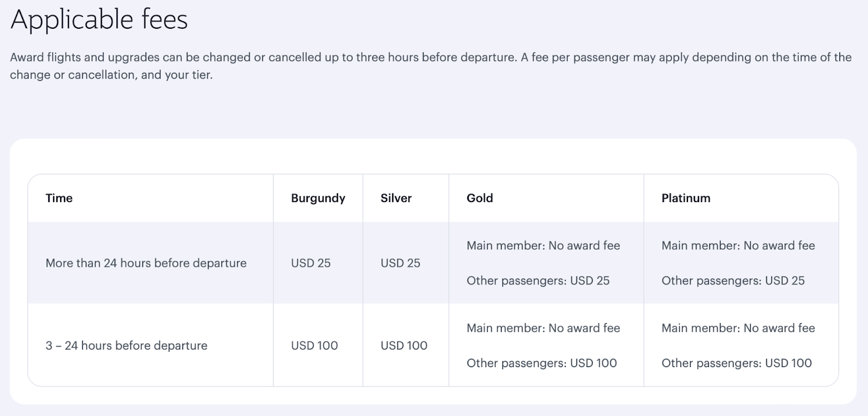The height and width of the screenshot is (416, 868).
Task: Select the Time column header
Action: click(59, 198)
